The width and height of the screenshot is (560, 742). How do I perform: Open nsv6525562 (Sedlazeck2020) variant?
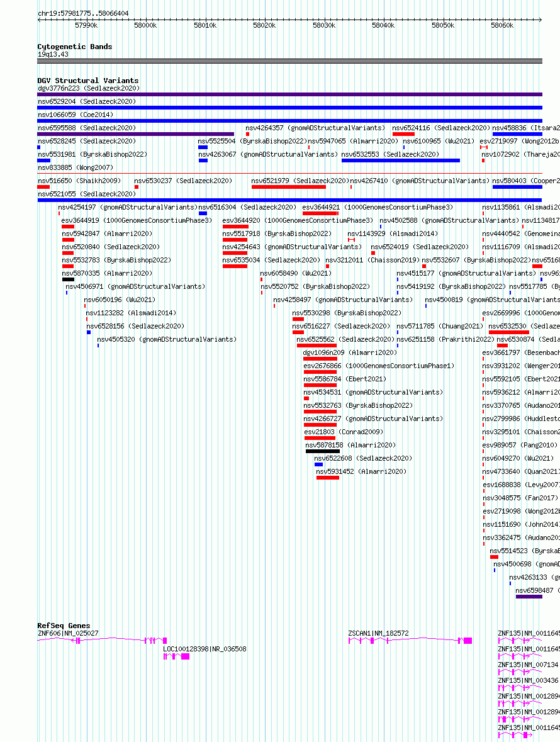click(345, 340)
